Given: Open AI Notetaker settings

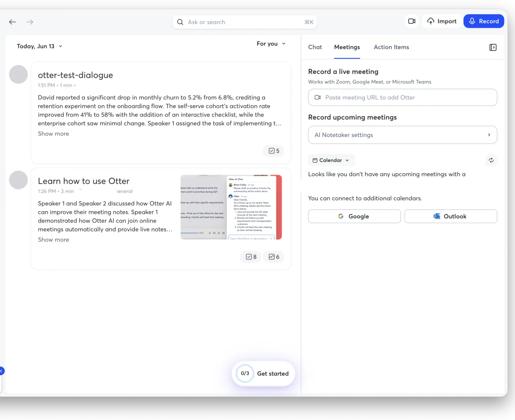Looking at the screenshot, I should point(403,135).
